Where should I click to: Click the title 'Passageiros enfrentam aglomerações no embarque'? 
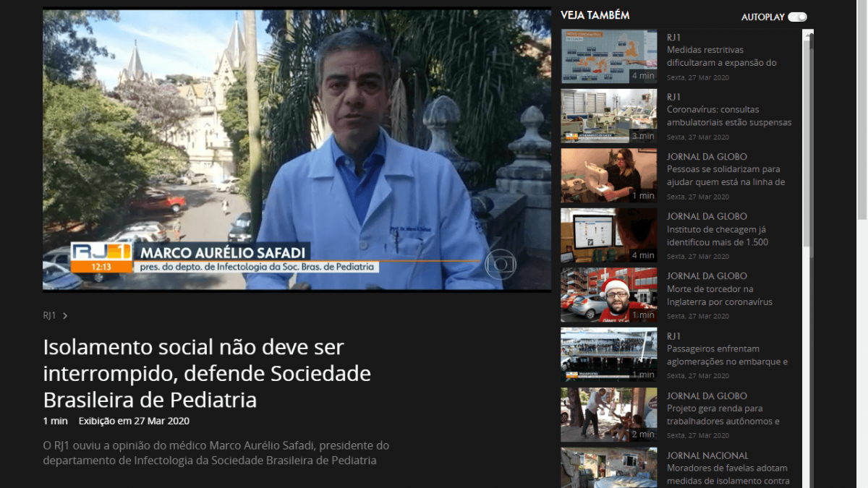[x=727, y=355]
